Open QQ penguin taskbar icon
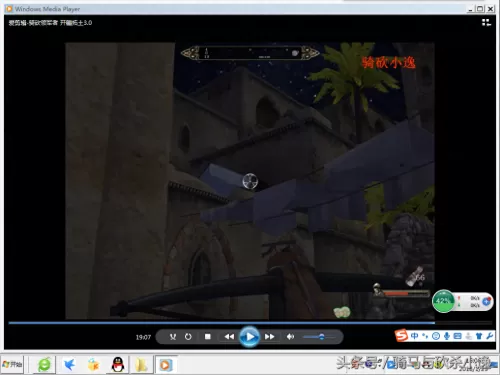The height and width of the screenshot is (375, 500). [x=118, y=364]
